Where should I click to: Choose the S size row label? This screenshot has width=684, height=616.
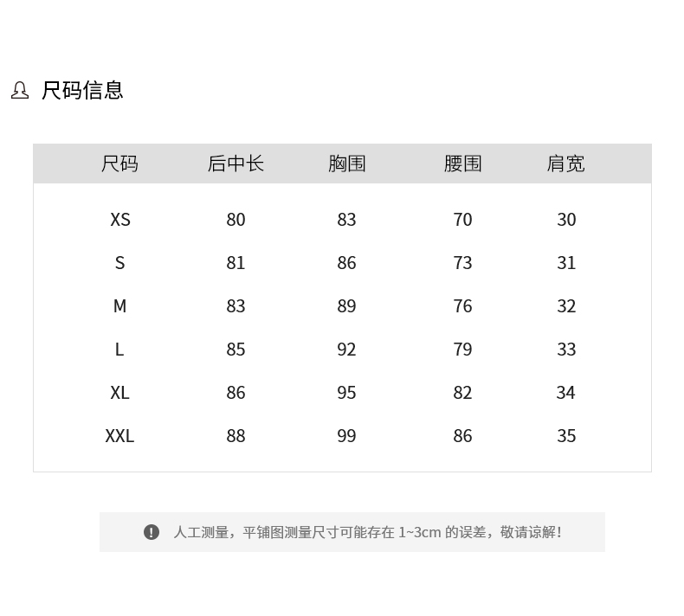pos(119,263)
